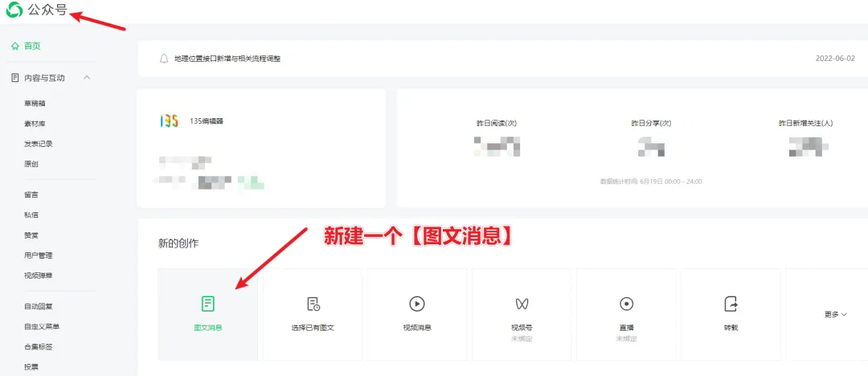The width and height of the screenshot is (868, 376).
Task: Click the 昨日阅读(次) statistic label
Action: pos(496,123)
